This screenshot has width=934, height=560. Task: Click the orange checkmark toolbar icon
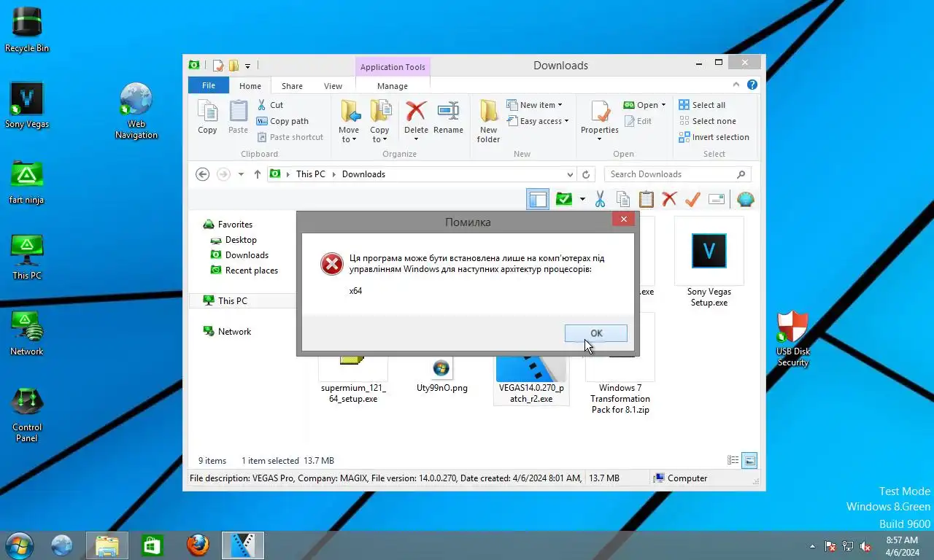tap(692, 199)
